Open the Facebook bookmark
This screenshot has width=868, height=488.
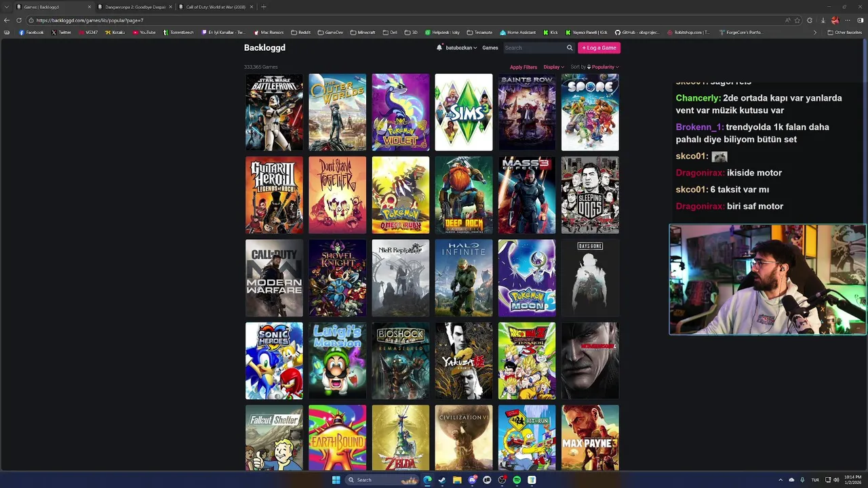(31, 33)
